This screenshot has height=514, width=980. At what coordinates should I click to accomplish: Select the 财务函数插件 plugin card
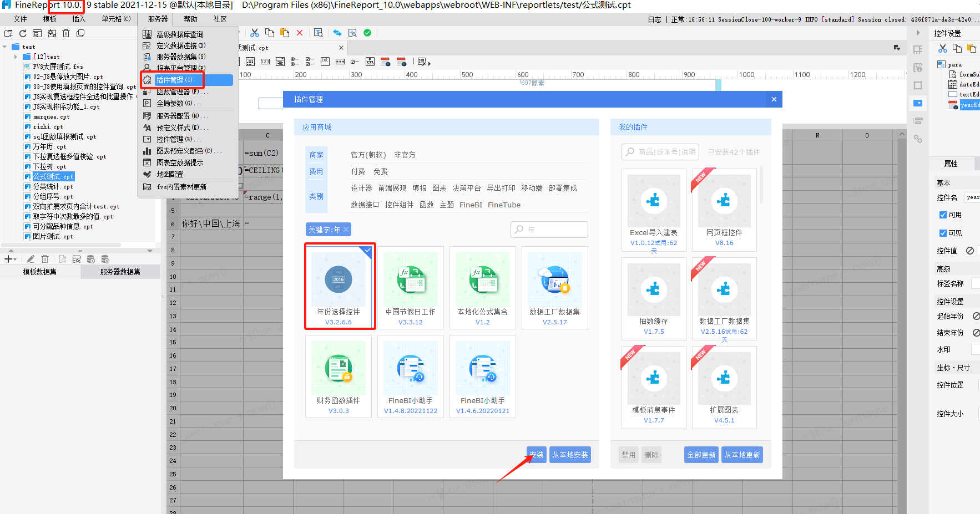point(339,376)
